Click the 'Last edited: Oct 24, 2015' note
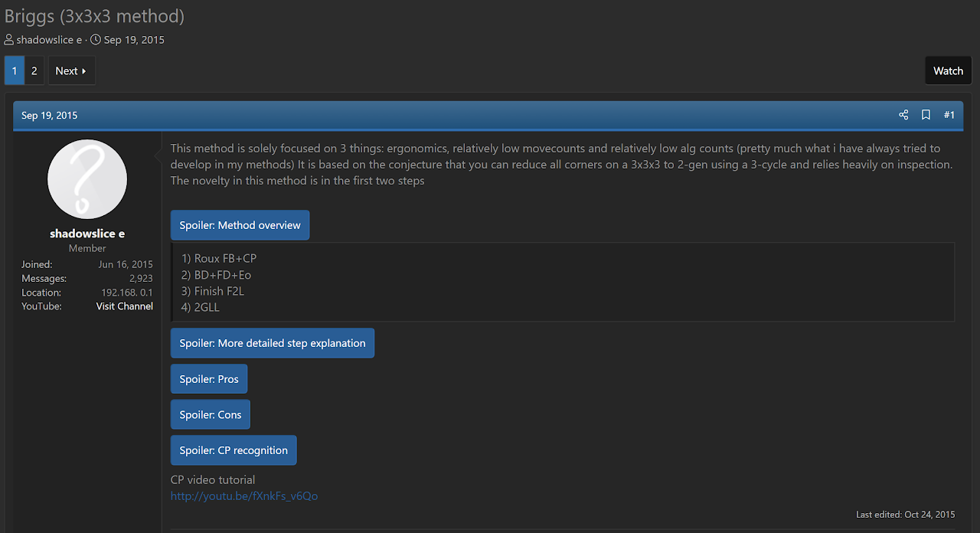This screenshot has width=980, height=533. (x=906, y=515)
